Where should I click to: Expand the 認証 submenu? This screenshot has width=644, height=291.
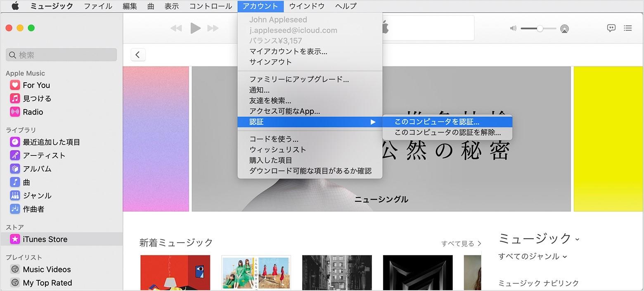310,122
